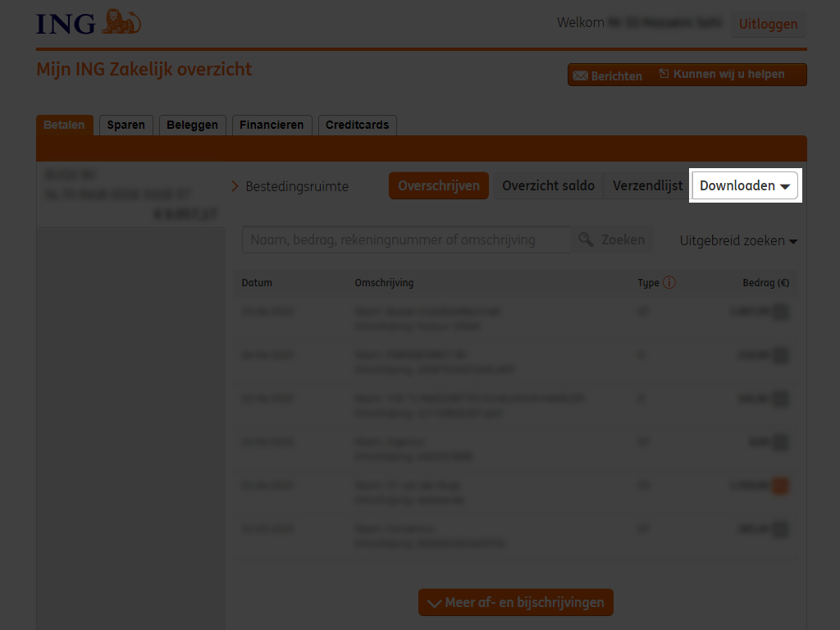This screenshot has height=630, width=840.
Task: Click the download icon on the last transaction row
Action: click(x=779, y=529)
